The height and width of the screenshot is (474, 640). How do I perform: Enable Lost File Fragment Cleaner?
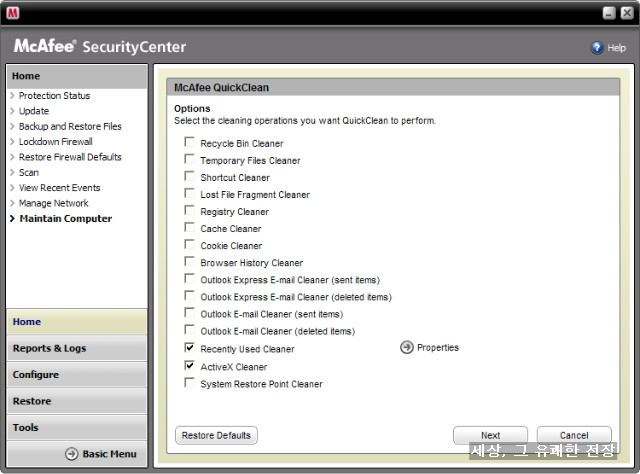[x=189, y=193]
